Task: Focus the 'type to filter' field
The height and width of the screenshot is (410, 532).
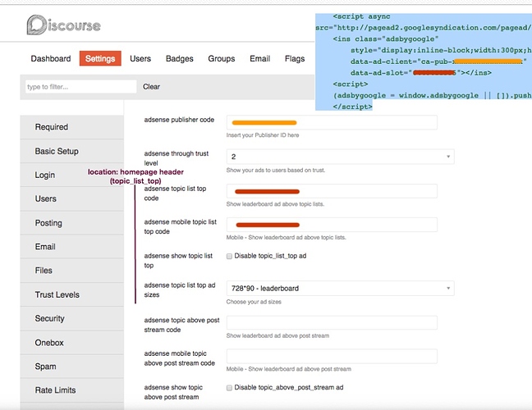Action: tap(80, 87)
